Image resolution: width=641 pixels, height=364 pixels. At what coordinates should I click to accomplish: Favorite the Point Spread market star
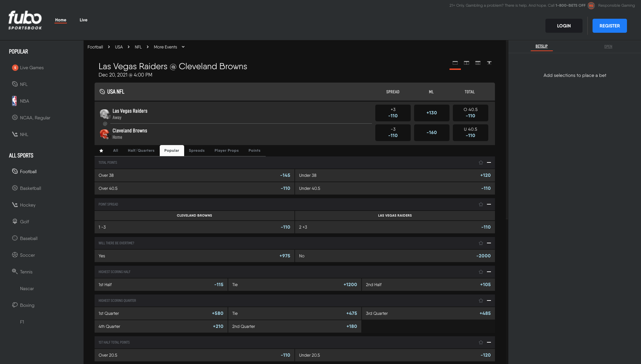click(x=481, y=205)
